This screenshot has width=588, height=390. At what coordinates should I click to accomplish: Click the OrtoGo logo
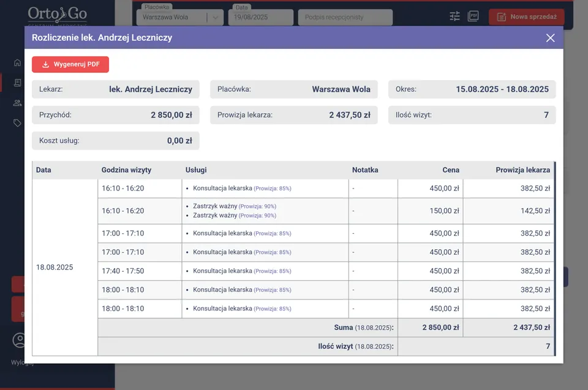coord(57,15)
